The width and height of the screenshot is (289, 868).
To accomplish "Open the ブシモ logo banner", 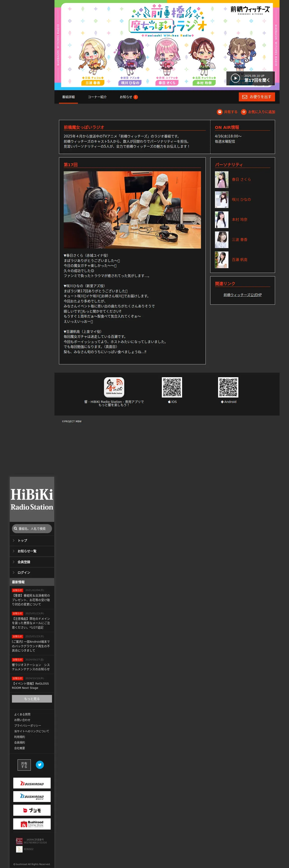I will (32, 810).
